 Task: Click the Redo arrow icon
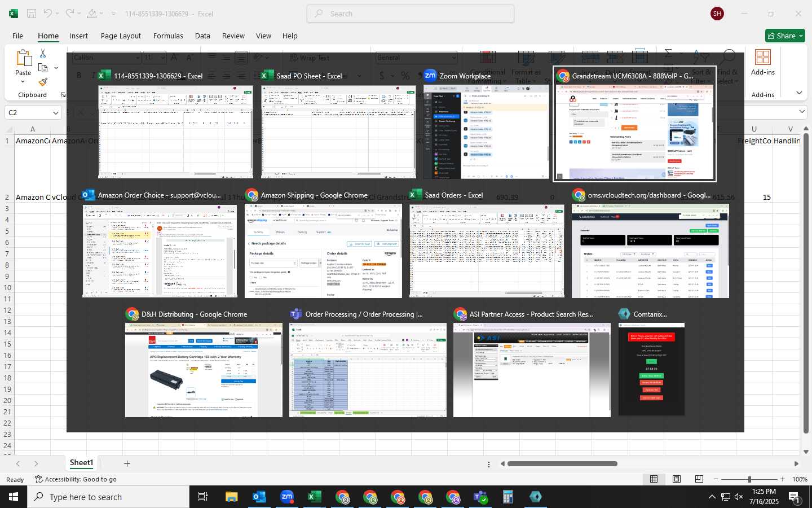point(69,14)
